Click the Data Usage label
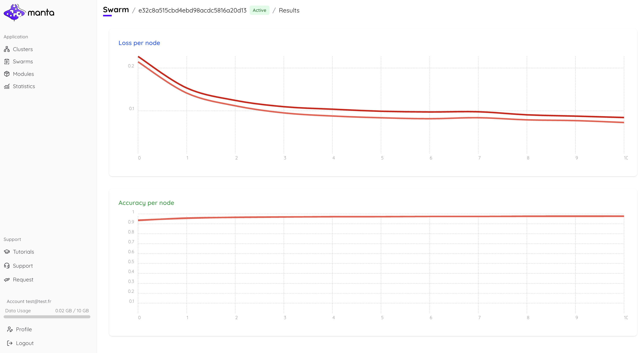The width and height of the screenshot is (644, 353). pyautogui.click(x=18, y=311)
